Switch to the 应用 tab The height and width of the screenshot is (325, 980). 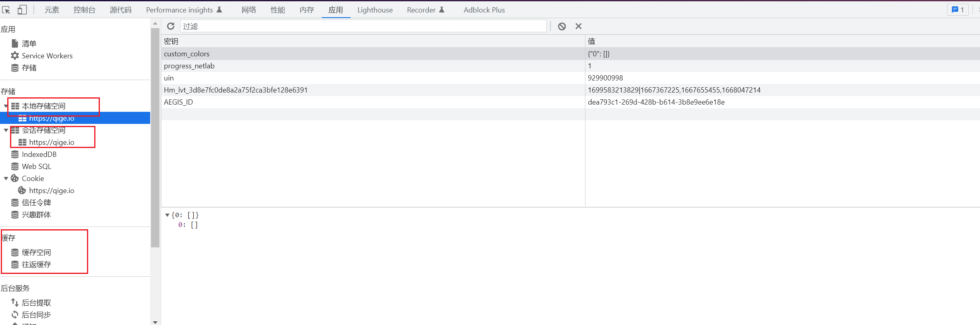336,10
